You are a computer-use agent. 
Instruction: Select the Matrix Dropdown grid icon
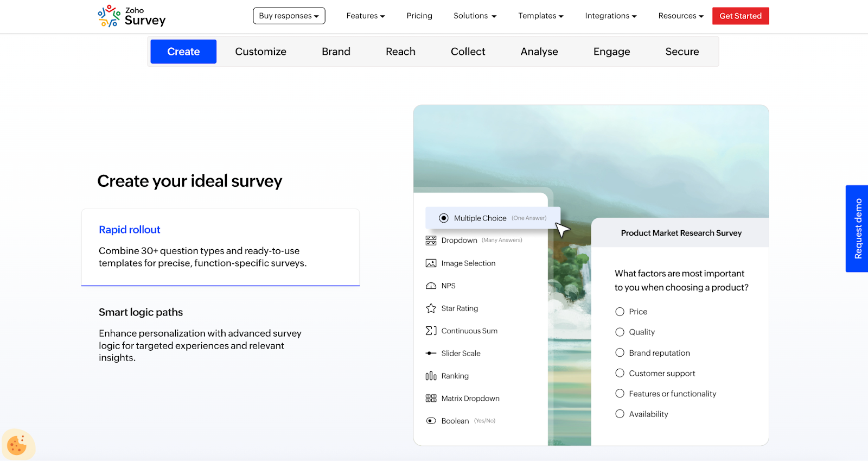(431, 399)
